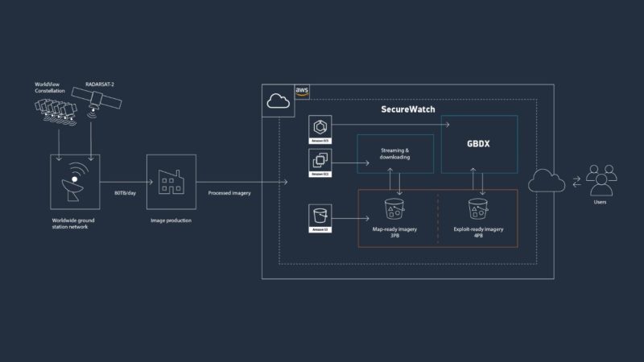Click the cloud icon next to Users

tap(547, 180)
